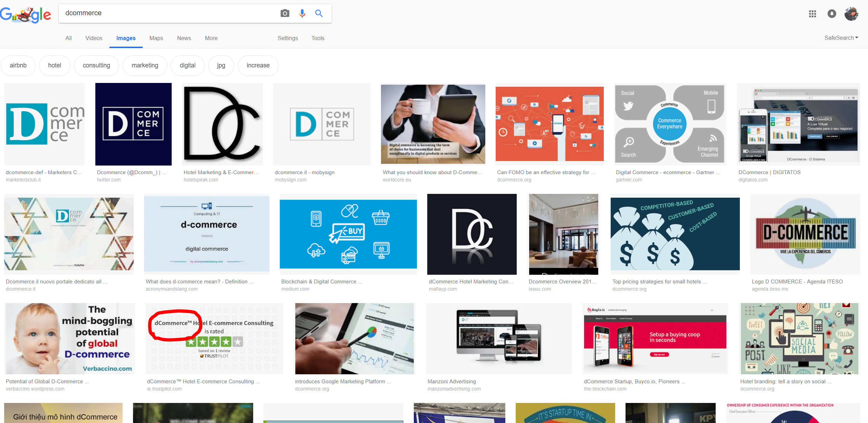The width and height of the screenshot is (868, 423).
Task: Filter results by digital chip
Action: [188, 65]
